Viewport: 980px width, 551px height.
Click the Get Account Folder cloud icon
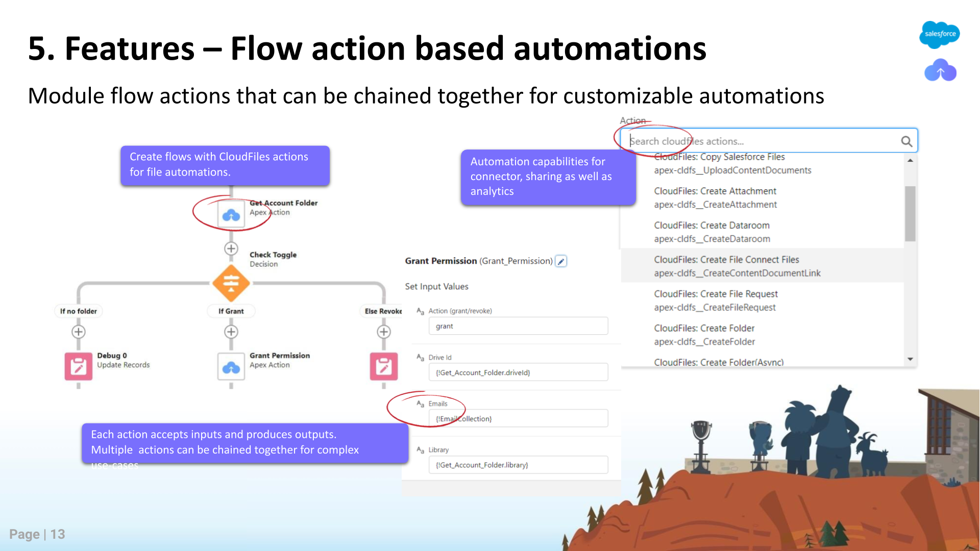pos(231,214)
